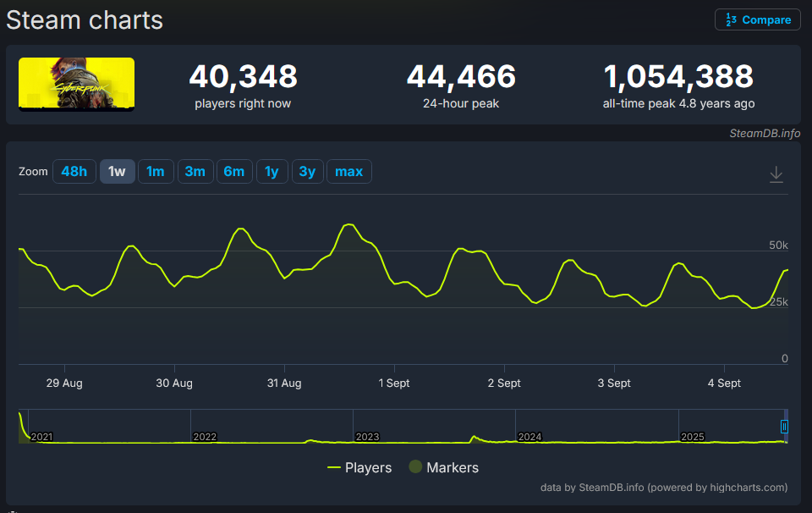Viewport: 812px width, 513px height.
Task: Open the chart download menu icon
Action: tap(776, 174)
